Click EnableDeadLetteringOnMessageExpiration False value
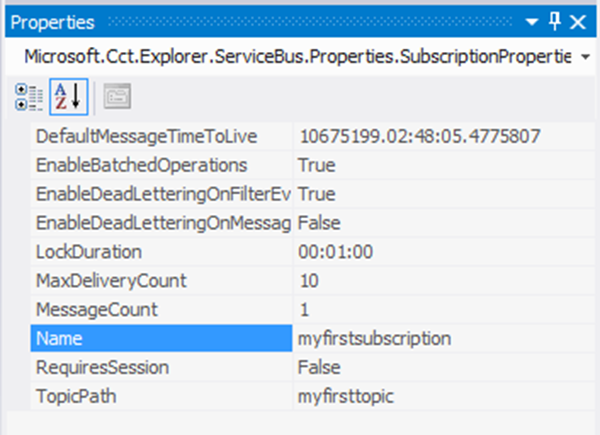600x435 pixels. click(318, 222)
